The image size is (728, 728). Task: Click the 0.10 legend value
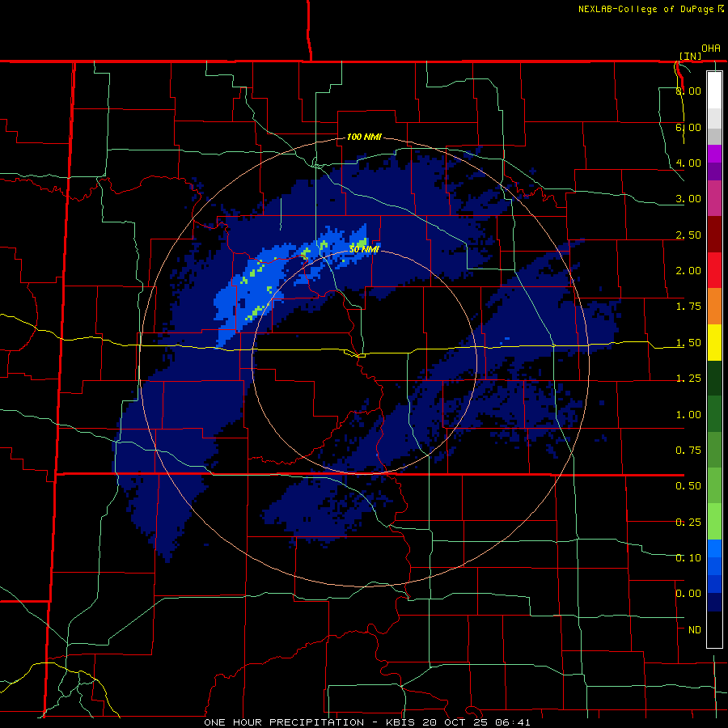pyautogui.click(x=688, y=558)
